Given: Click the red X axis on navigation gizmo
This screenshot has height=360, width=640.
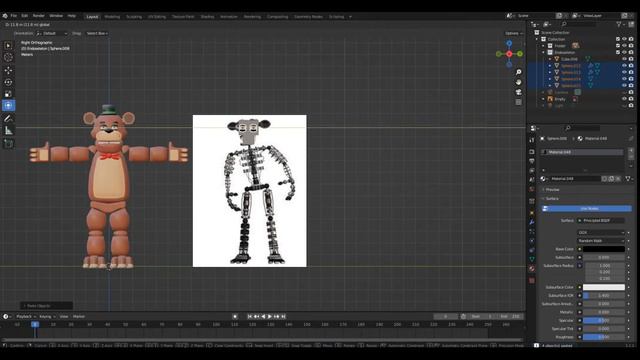Looking at the screenshot, I should pos(509,54).
